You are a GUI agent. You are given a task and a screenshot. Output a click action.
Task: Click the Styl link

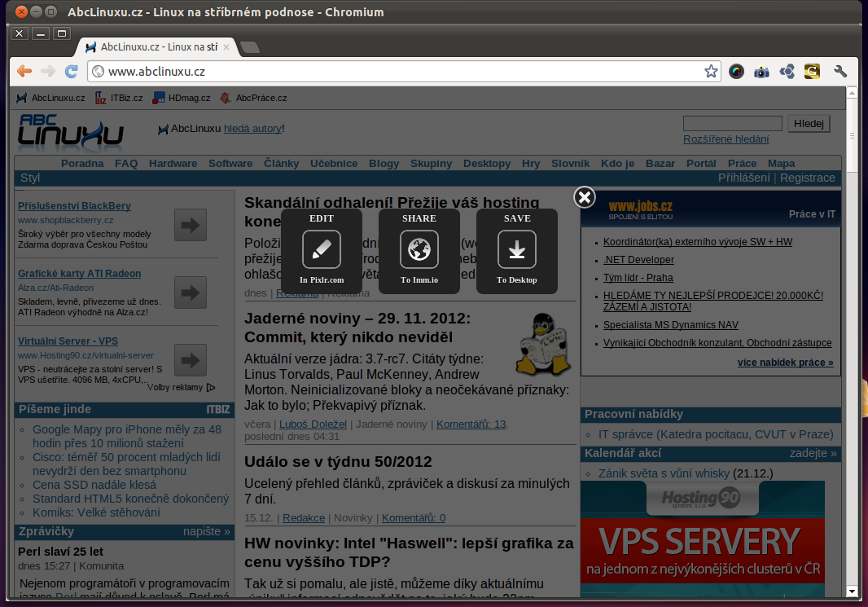(30, 178)
